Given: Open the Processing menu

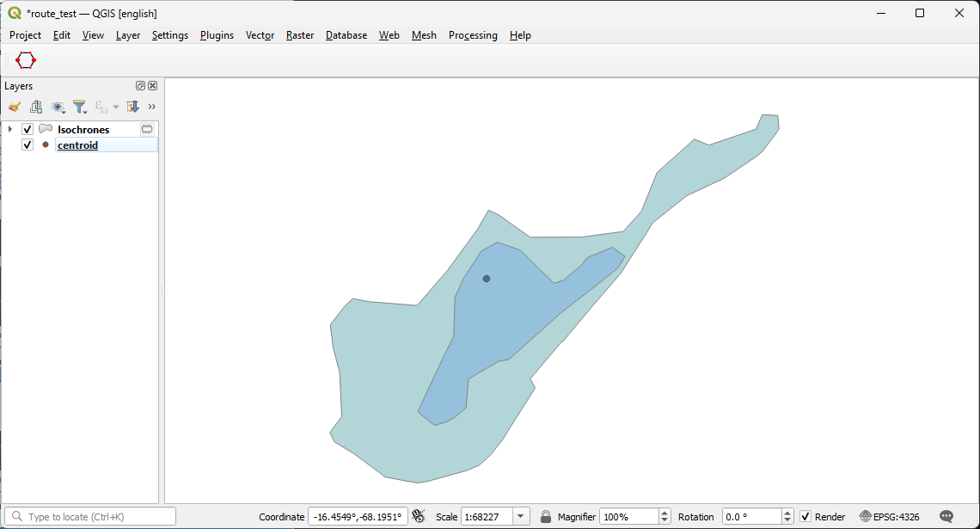Looking at the screenshot, I should pyautogui.click(x=473, y=35).
